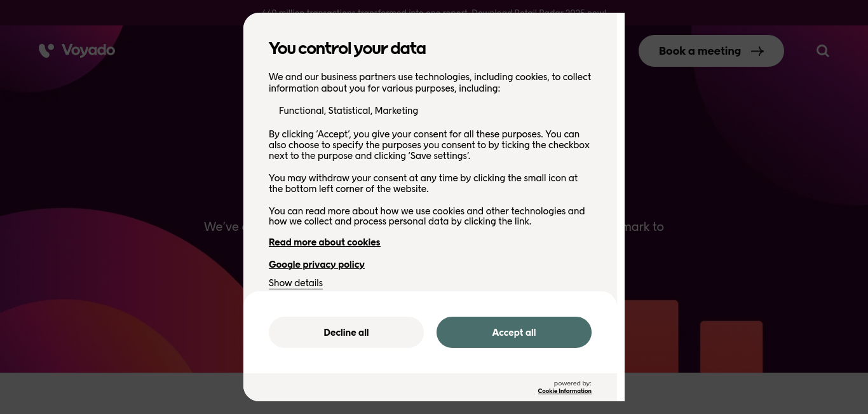Click the tall orange chart bar
868x414 pixels.
click(x=651, y=336)
